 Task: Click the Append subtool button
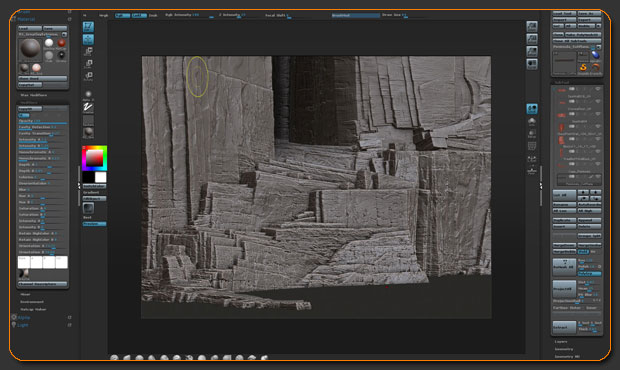click(x=589, y=220)
